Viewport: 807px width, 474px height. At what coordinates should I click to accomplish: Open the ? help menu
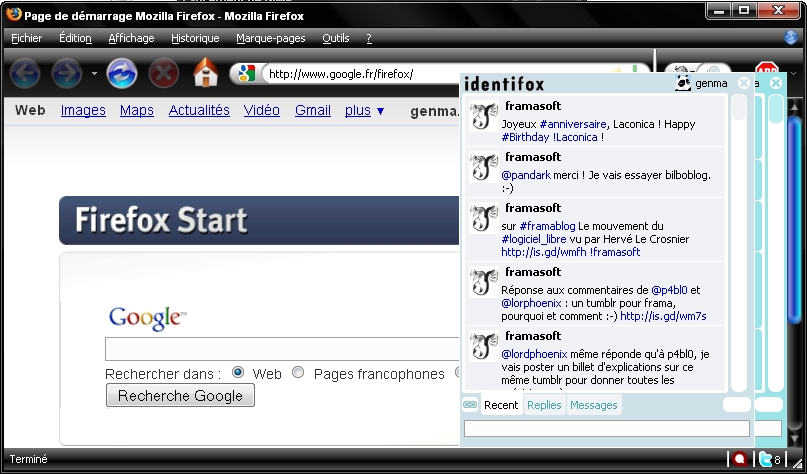click(369, 38)
